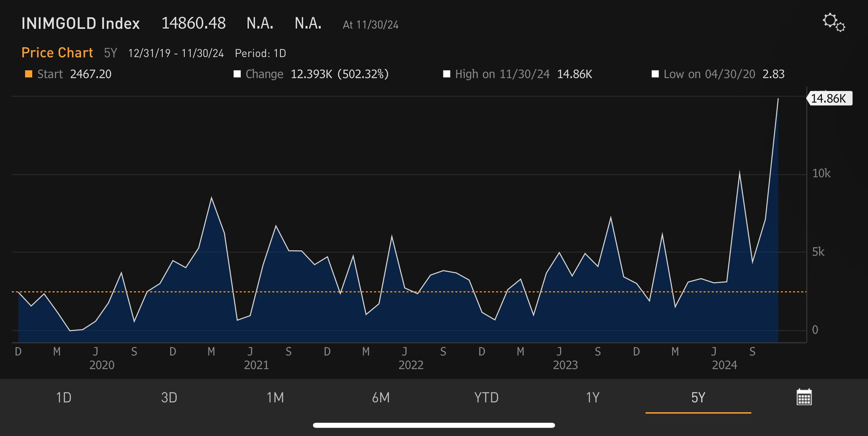The height and width of the screenshot is (436, 868).
Task: Show the 1M time range
Action: point(275,398)
